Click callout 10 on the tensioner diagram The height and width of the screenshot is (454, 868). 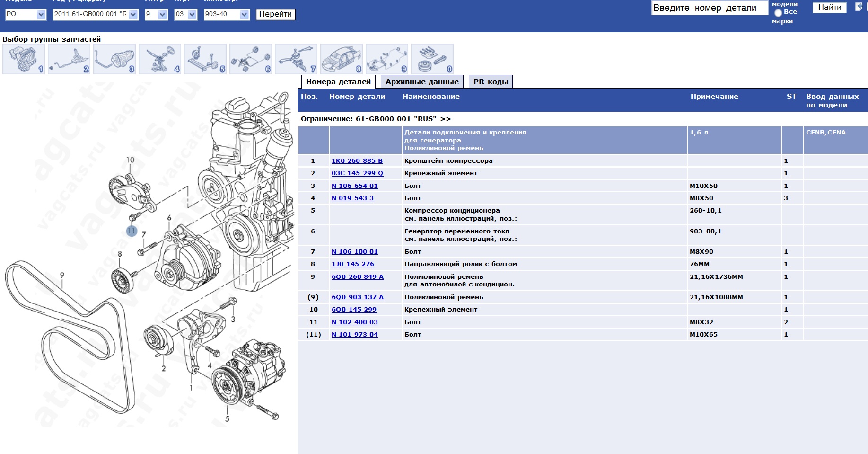[130, 160]
